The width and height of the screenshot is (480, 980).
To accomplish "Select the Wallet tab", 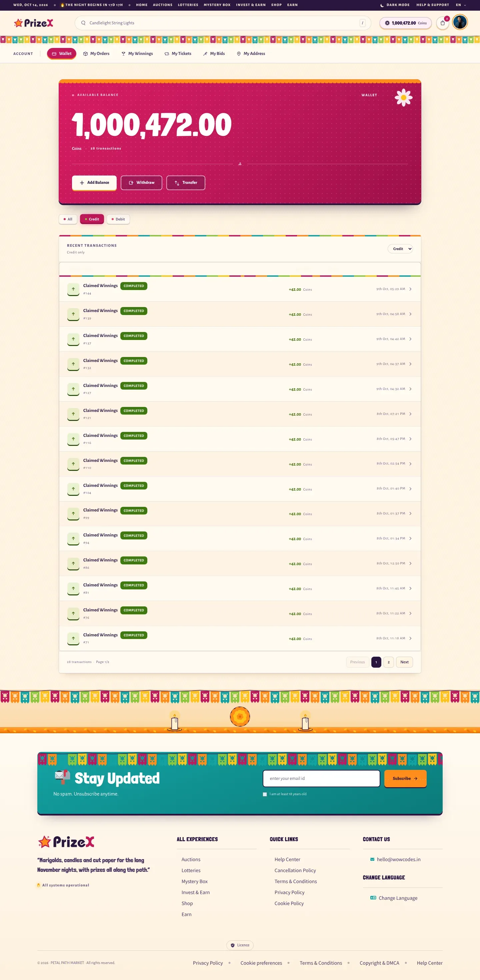I will 62,54.
